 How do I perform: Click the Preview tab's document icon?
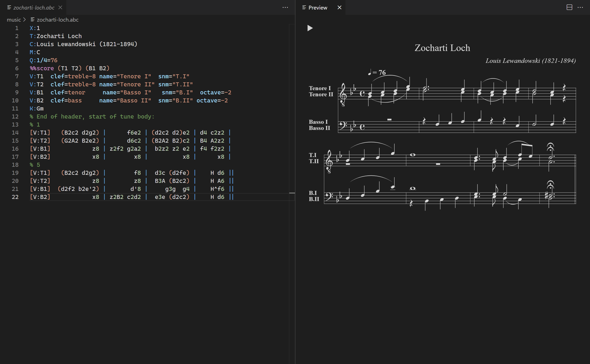tap(304, 7)
